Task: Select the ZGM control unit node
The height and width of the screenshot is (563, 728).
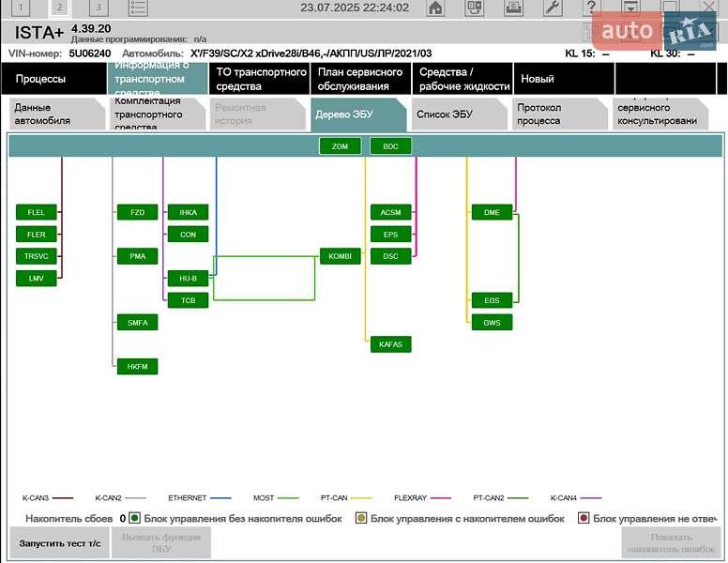Action: (x=340, y=146)
